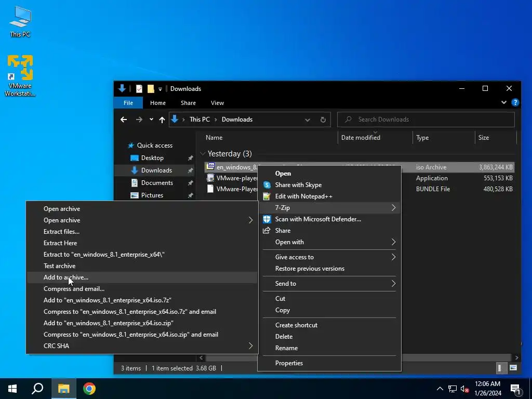Open notification center icon

(516, 389)
